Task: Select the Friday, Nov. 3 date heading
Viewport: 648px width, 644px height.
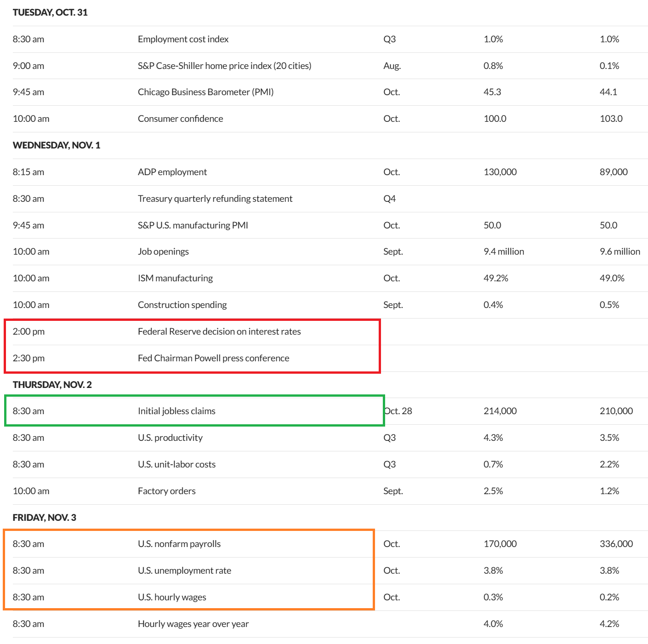Action: pyautogui.click(x=45, y=518)
